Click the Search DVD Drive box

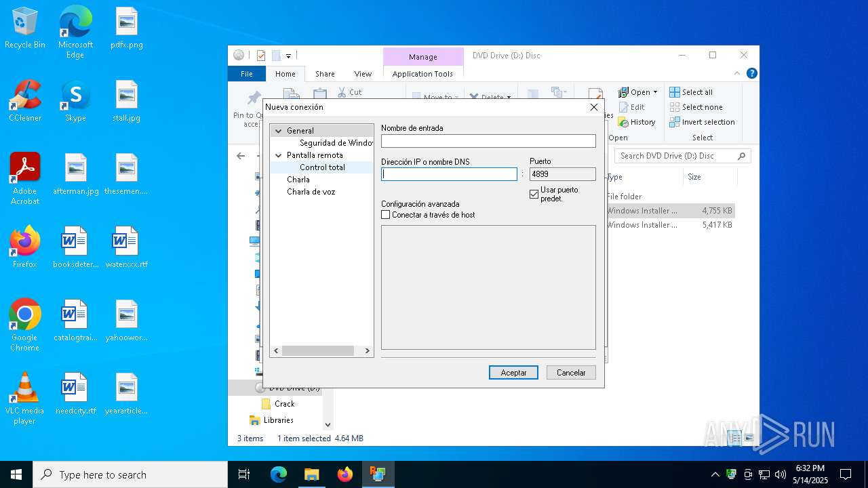point(683,156)
